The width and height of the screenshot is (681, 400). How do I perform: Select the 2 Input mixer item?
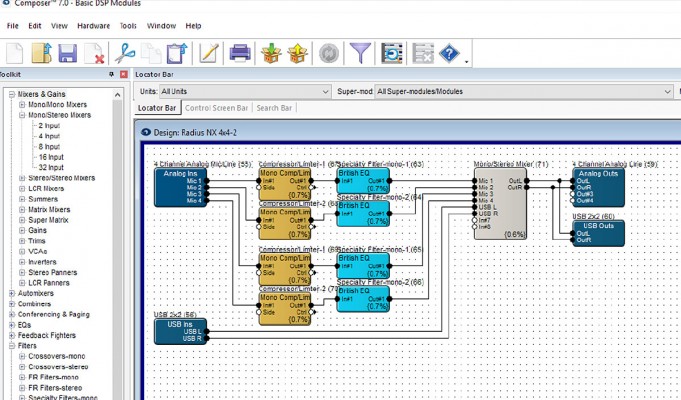pyautogui.click(x=49, y=126)
